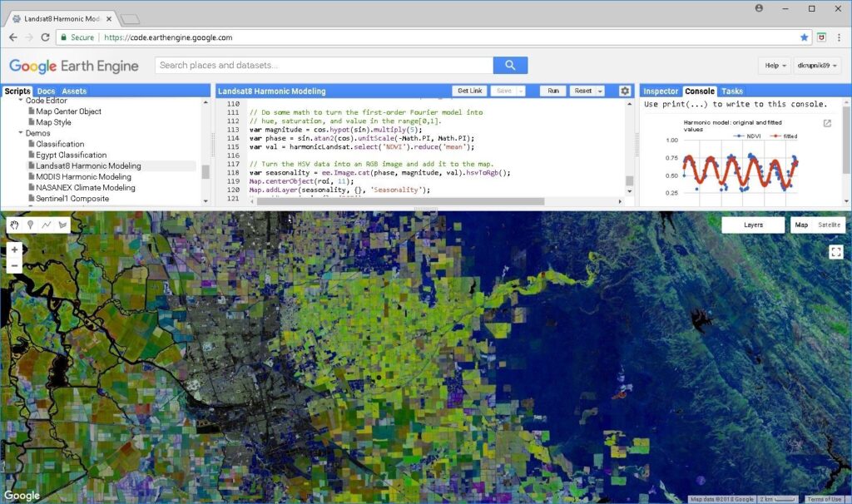
Task: Zoom in on the map
Action: (15, 250)
